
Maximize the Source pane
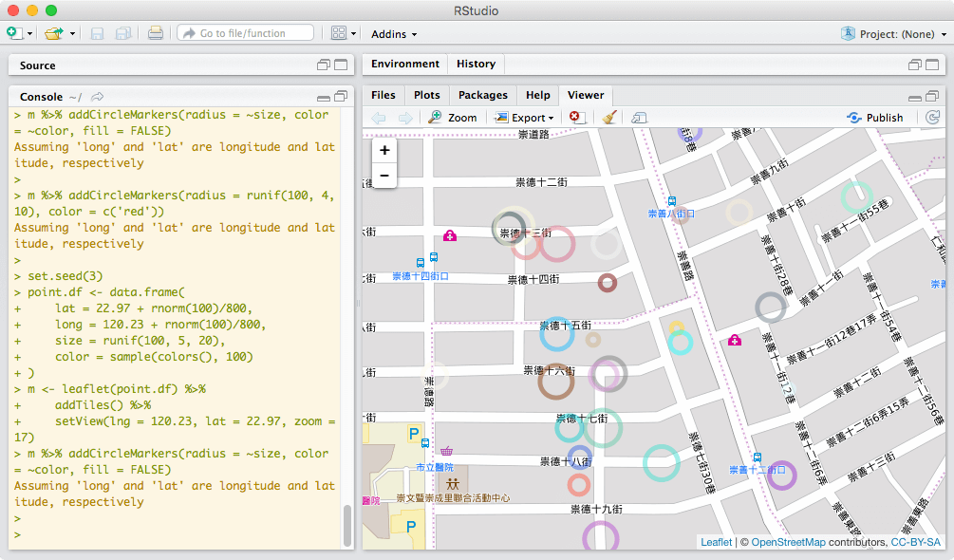tap(341, 65)
